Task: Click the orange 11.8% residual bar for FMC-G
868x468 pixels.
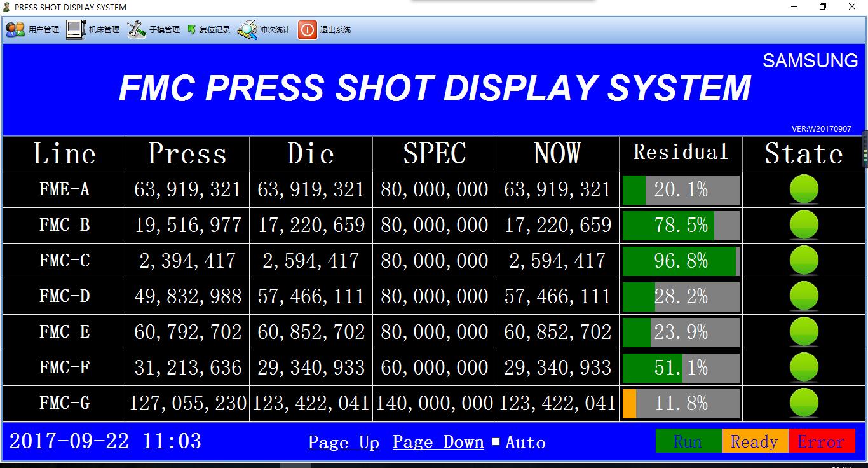Action: [x=681, y=403]
